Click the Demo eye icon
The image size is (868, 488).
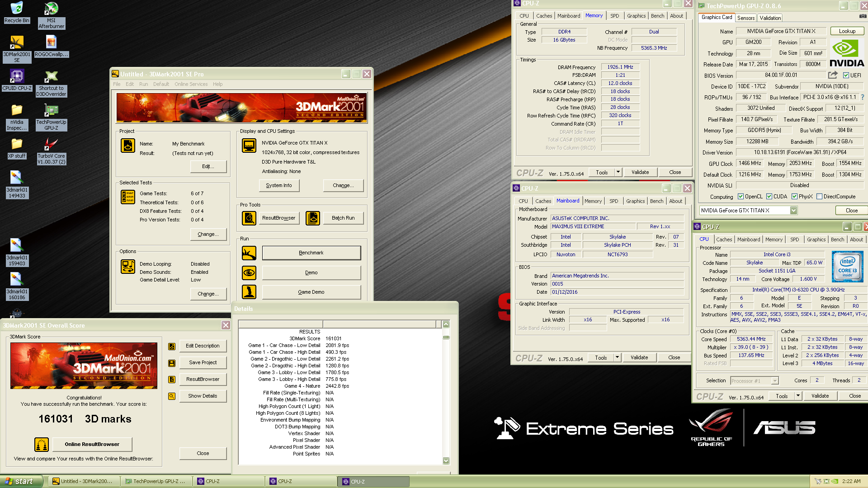point(249,272)
